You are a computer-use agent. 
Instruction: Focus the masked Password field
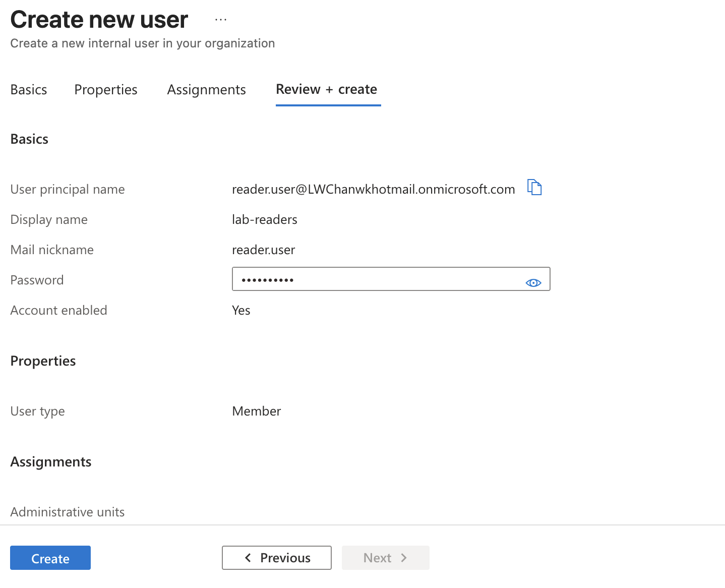pos(391,279)
